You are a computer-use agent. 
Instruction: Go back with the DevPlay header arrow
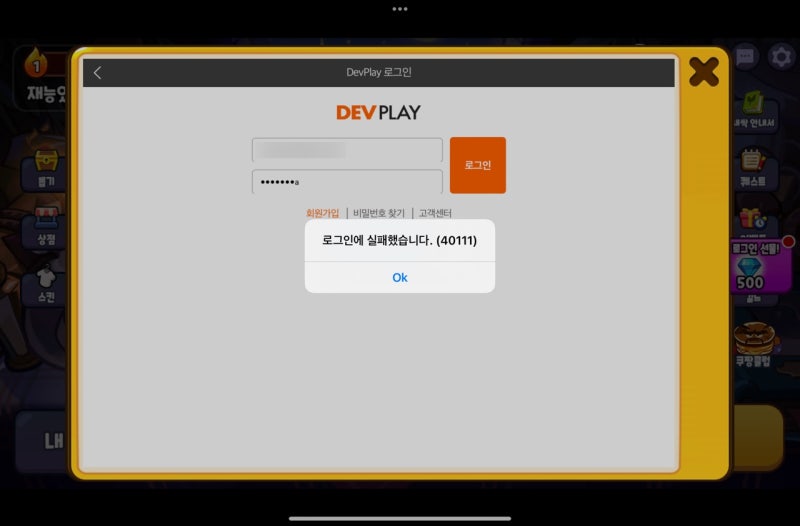97,73
